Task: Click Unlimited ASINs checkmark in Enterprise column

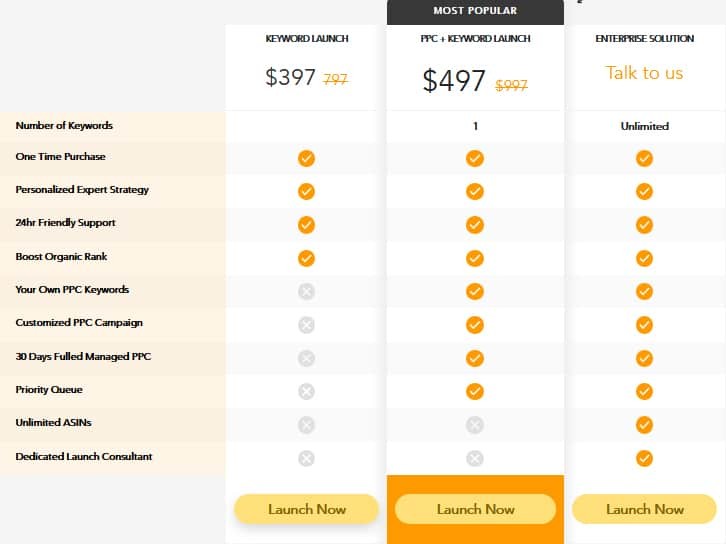Action: click(x=644, y=425)
